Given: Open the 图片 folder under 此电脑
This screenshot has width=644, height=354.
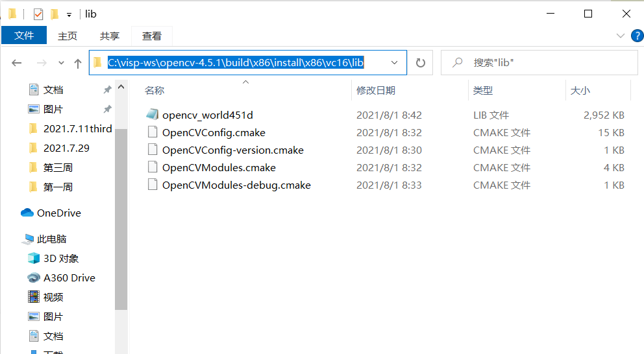Looking at the screenshot, I should (53, 316).
